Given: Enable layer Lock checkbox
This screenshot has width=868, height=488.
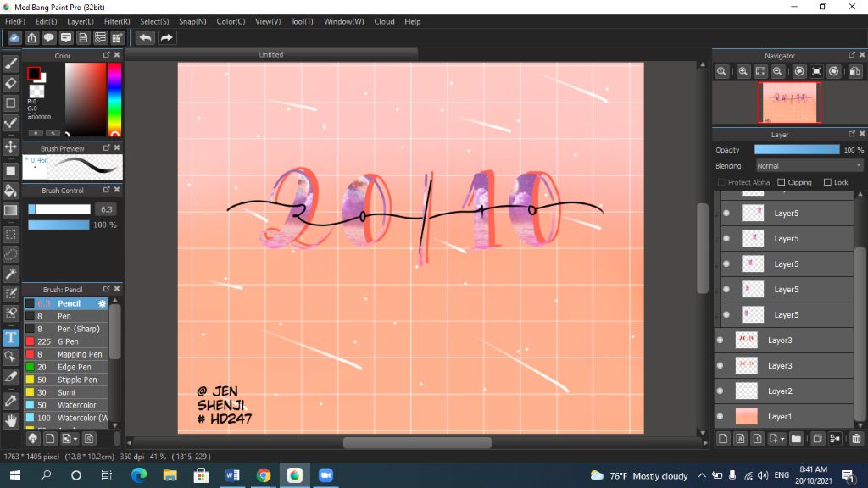Looking at the screenshot, I should pyautogui.click(x=827, y=182).
